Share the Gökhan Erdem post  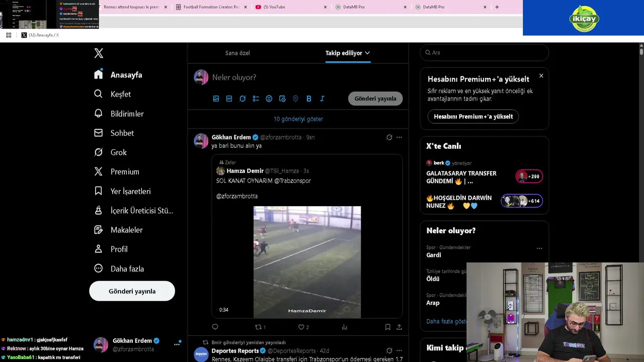click(x=399, y=327)
